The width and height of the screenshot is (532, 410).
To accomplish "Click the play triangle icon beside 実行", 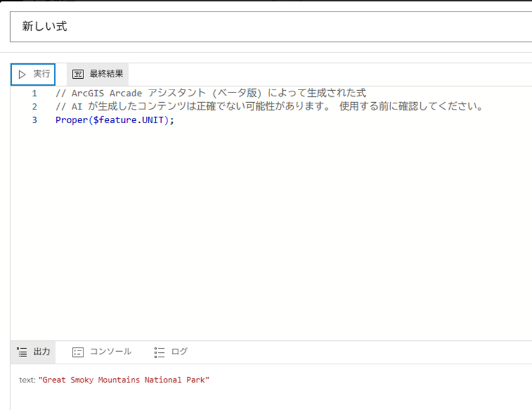I will 21,73.
